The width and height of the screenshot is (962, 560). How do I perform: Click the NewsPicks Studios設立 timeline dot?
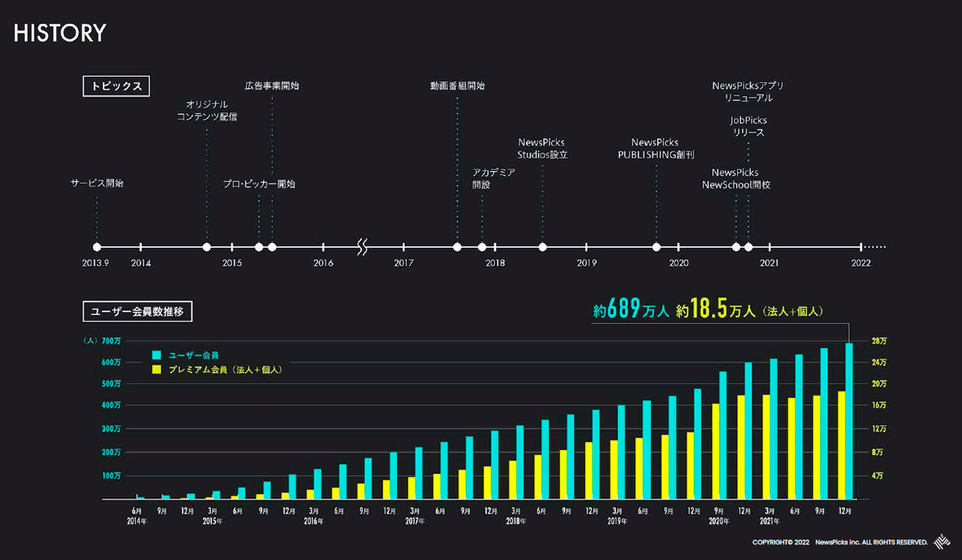pos(542,247)
